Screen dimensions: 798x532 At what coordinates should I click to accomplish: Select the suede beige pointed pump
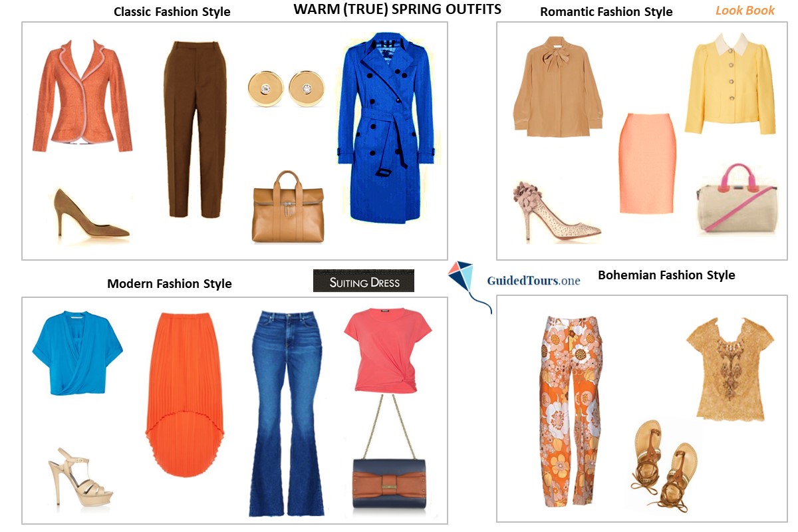(x=91, y=213)
